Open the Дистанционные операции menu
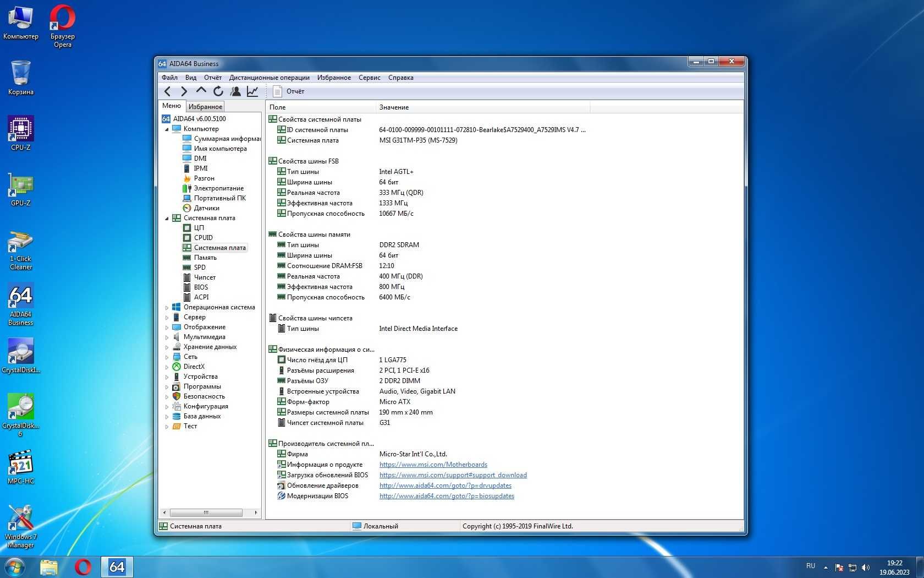The height and width of the screenshot is (578, 924). pos(269,78)
